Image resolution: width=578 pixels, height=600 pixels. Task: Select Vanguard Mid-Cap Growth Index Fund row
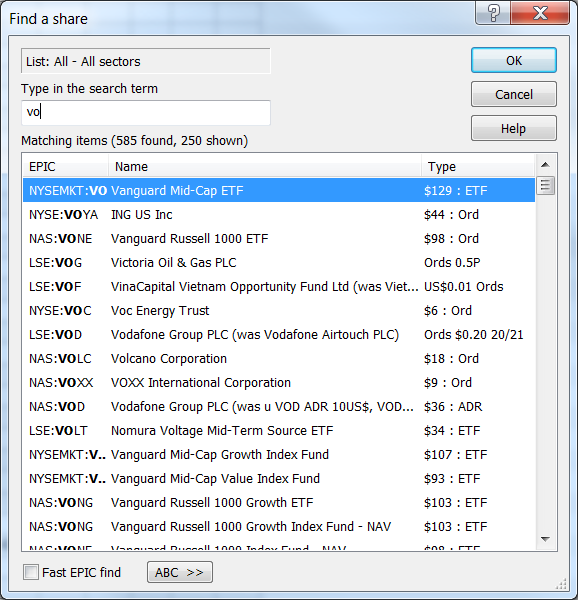(279, 454)
